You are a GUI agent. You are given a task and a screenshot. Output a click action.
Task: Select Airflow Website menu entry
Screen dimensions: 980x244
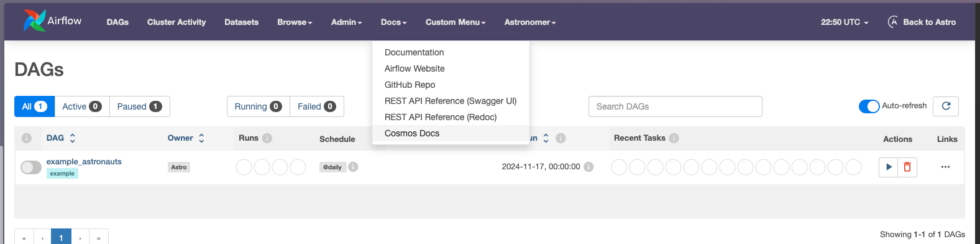point(451,68)
